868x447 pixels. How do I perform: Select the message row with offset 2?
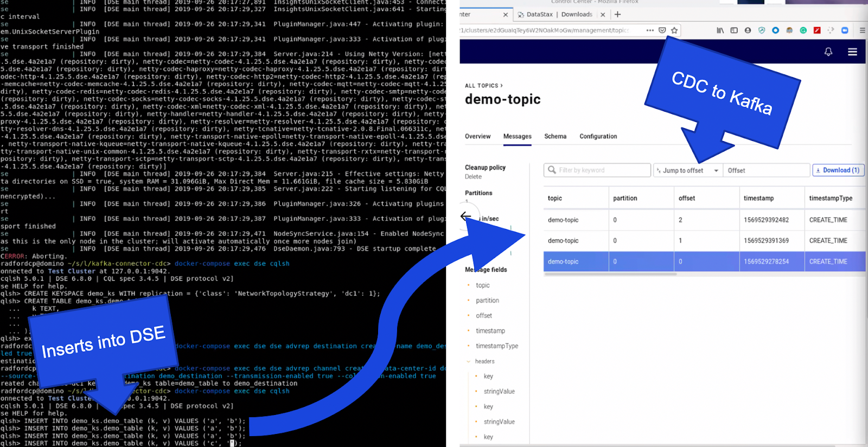pyautogui.click(x=705, y=220)
